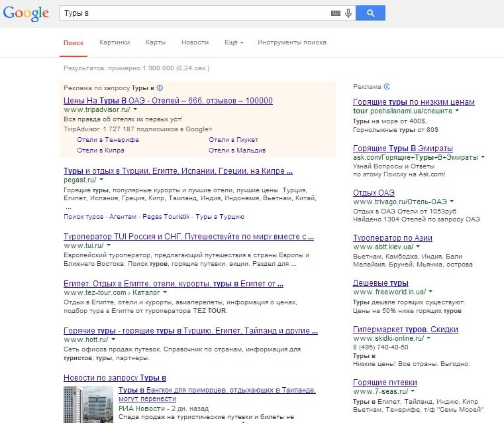
Task: Click the Google logo
Action: 26,13
